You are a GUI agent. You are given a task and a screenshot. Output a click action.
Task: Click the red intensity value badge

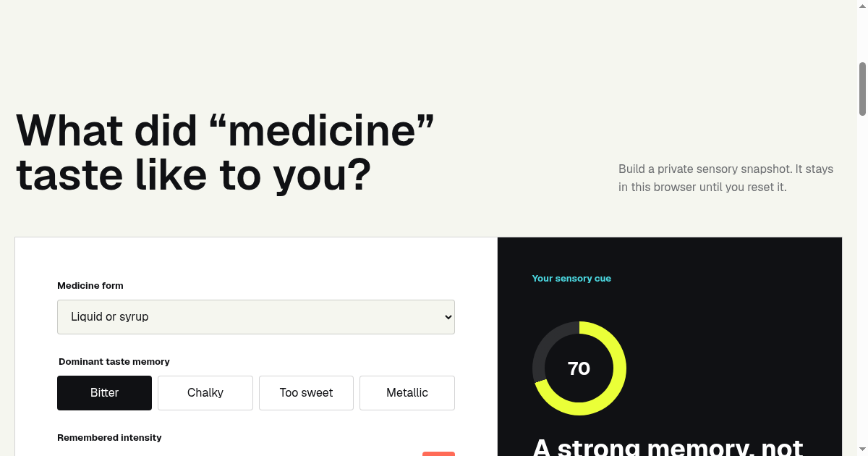pos(438,454)
